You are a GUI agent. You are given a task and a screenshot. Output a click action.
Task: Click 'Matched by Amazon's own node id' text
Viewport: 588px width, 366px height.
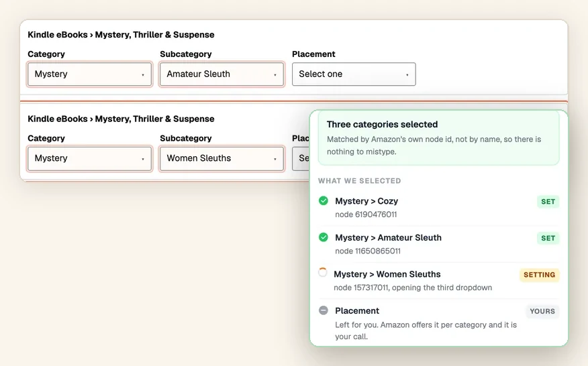point(434,145)
